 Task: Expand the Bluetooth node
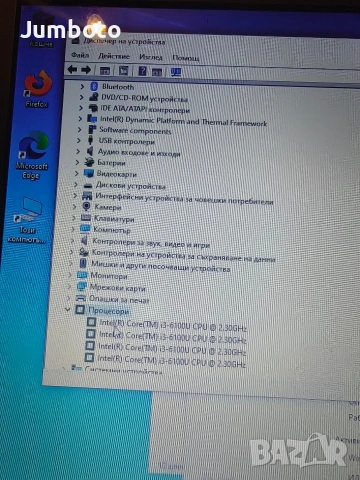(x=82, y=86)
